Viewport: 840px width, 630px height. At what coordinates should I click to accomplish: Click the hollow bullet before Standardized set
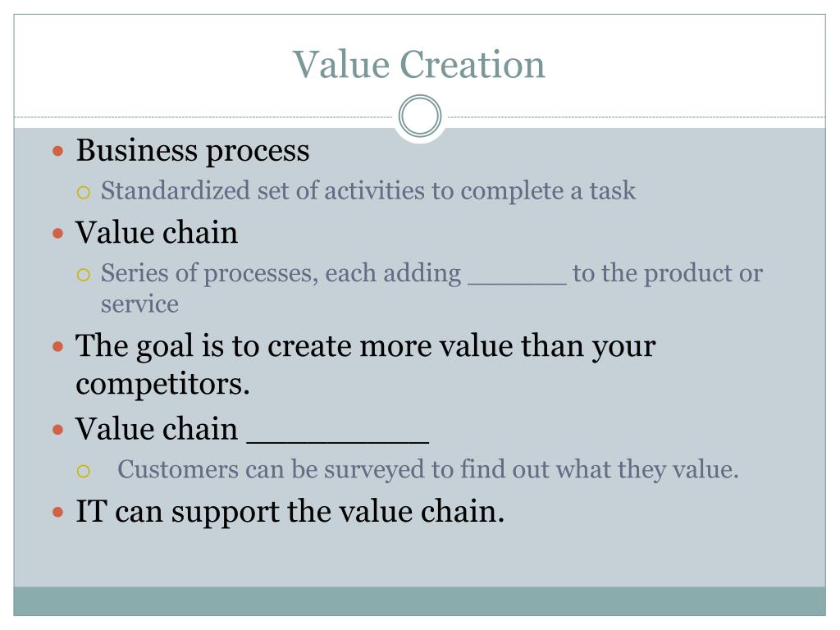pyautogui.click(x=84, y=192)
